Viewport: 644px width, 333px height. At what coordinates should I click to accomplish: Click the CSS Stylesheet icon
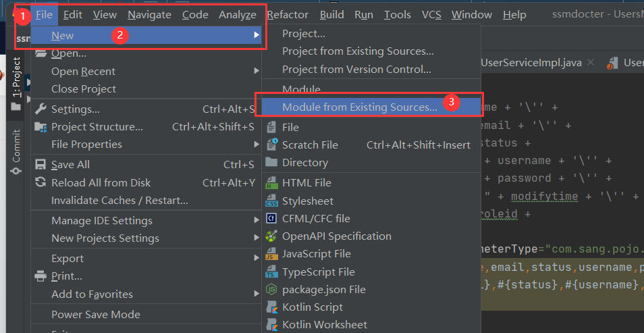[271, 201]
